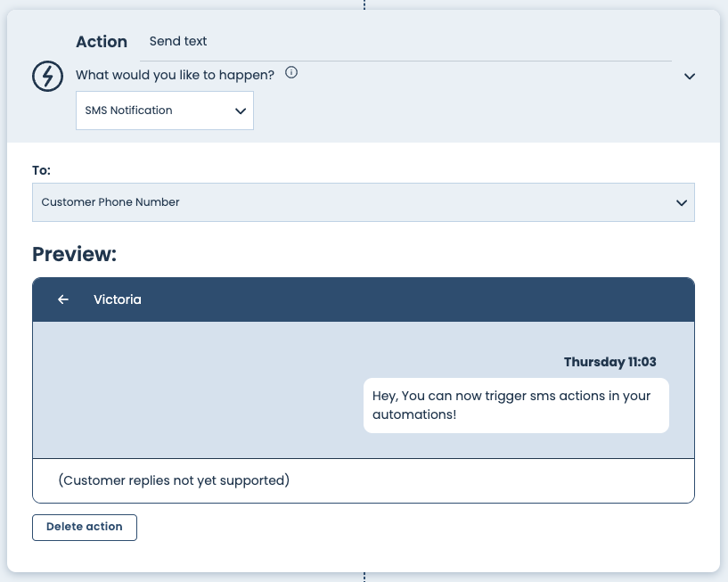Collapse the Action card using the right chevron
The height and width of the screenshot is (582, 728).
coord(689,77)
